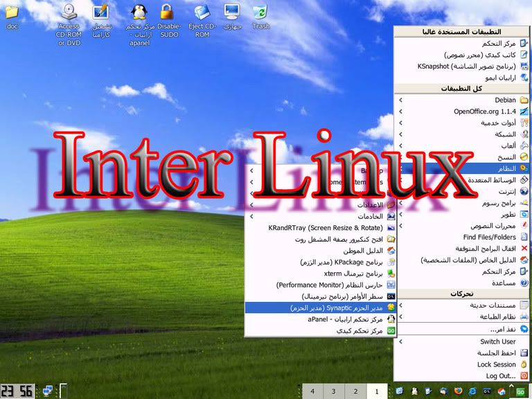Open كاتب كيدي text editor entry

462,55
